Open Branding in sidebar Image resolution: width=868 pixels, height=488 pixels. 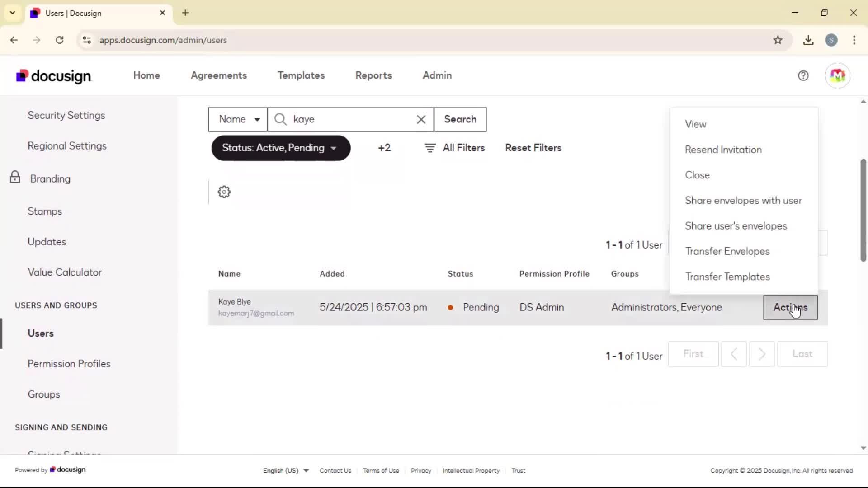50,179
